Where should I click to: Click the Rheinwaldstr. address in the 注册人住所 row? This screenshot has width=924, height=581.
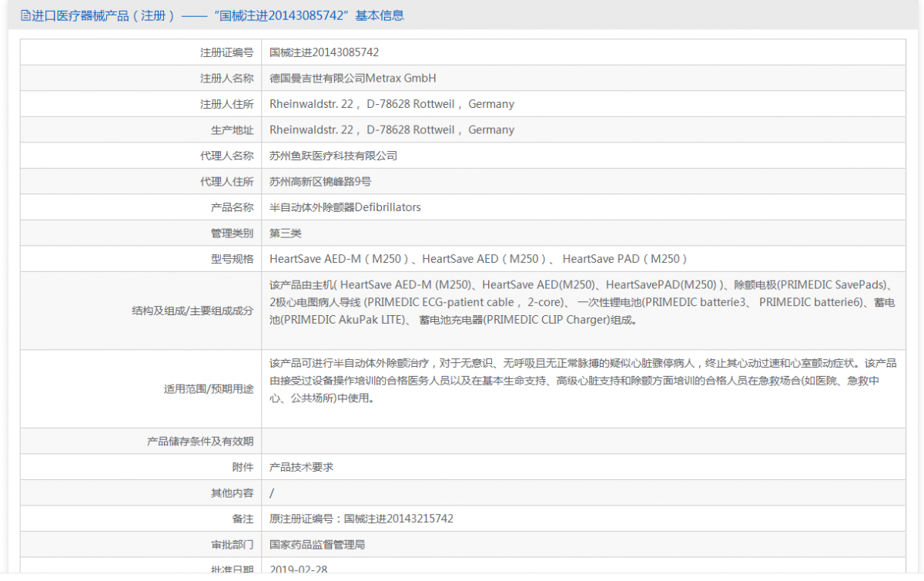(392, 104)
